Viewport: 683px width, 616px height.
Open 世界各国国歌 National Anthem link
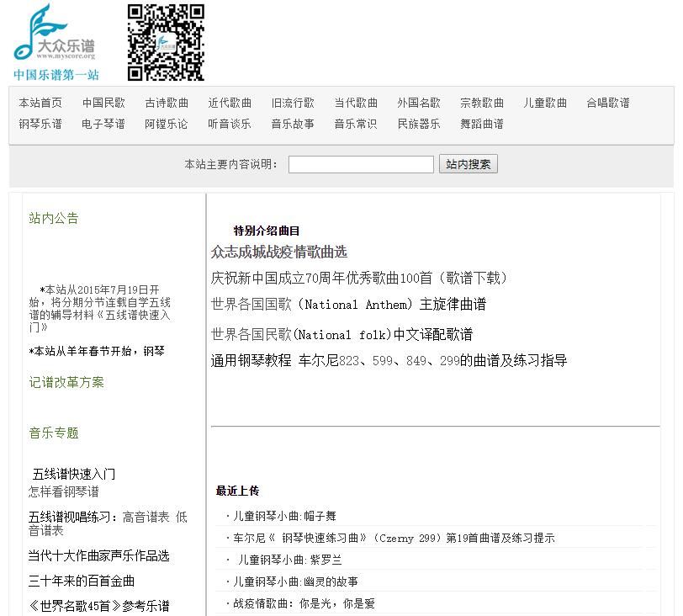click(x=348, y=304)
